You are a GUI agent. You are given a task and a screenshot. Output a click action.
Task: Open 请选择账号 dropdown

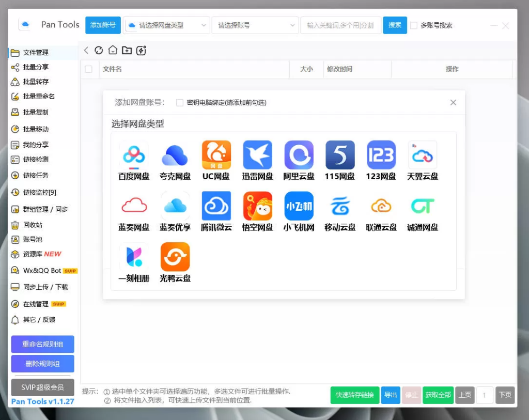click(255, 25)
